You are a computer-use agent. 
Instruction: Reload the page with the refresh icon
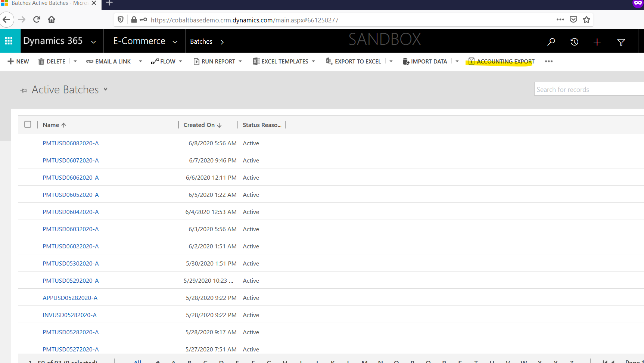(x=37, y=19)
